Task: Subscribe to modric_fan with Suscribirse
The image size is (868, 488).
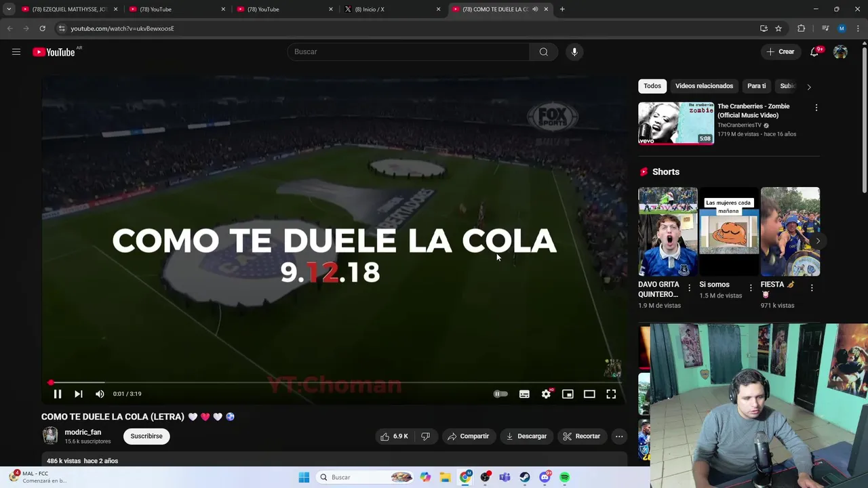Action: pyautogui.click(x=146, y=436)
